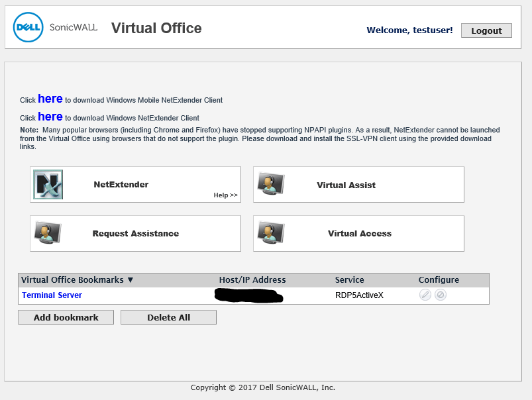Log out with the Logout button
532x400 pixels.
point(486,30)
